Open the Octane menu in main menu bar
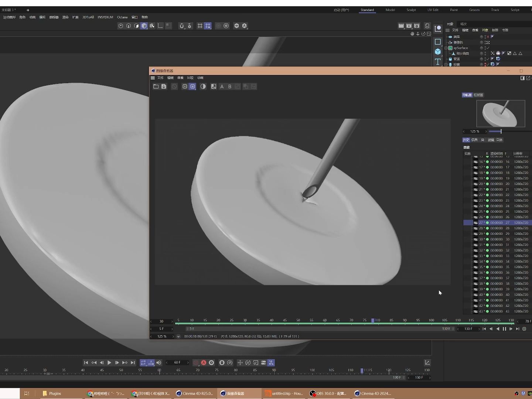The width and height of the screenshot is (532, 399). coord(122,17)
